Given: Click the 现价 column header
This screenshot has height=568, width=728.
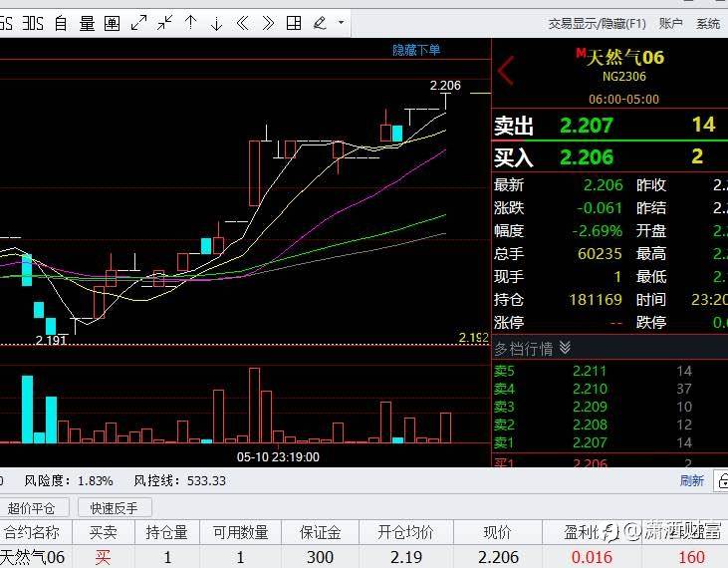Looking at the screenshot, I should pyautogui.click(x=497, y=532).
